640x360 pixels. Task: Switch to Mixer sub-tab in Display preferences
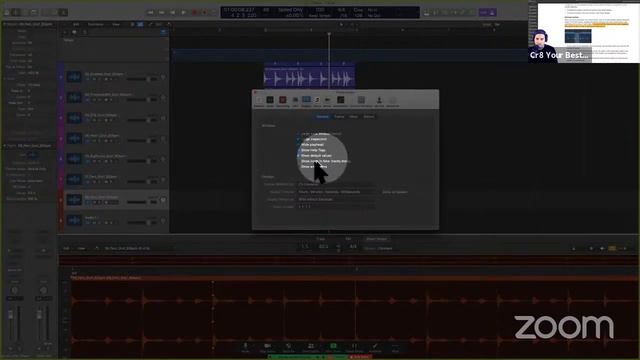click(x=353, y=117)
